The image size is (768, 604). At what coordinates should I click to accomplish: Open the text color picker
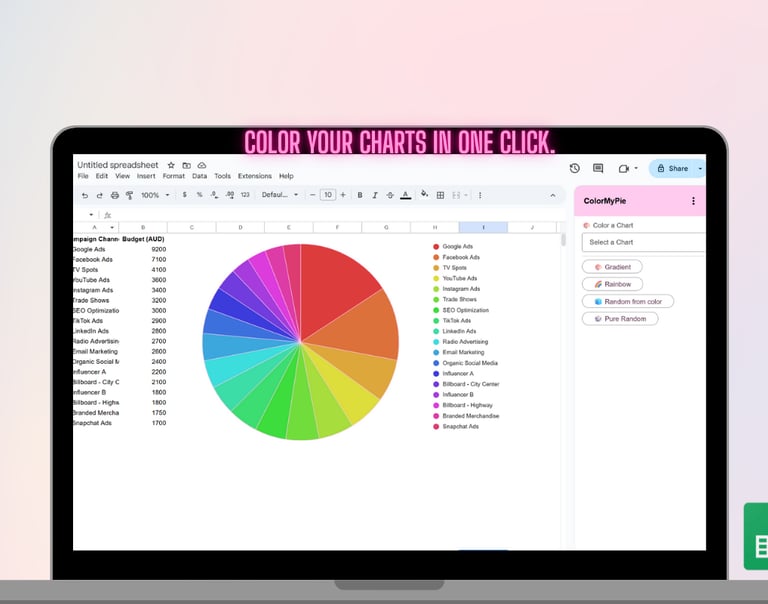405,195
